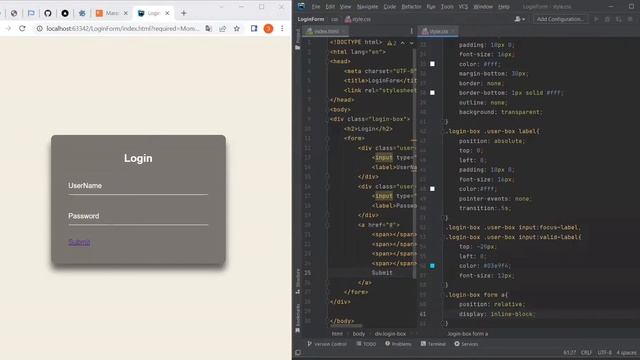Click 'body' in the HTML breadcrumb bar
640x360 pixels.
coord(359,334)
